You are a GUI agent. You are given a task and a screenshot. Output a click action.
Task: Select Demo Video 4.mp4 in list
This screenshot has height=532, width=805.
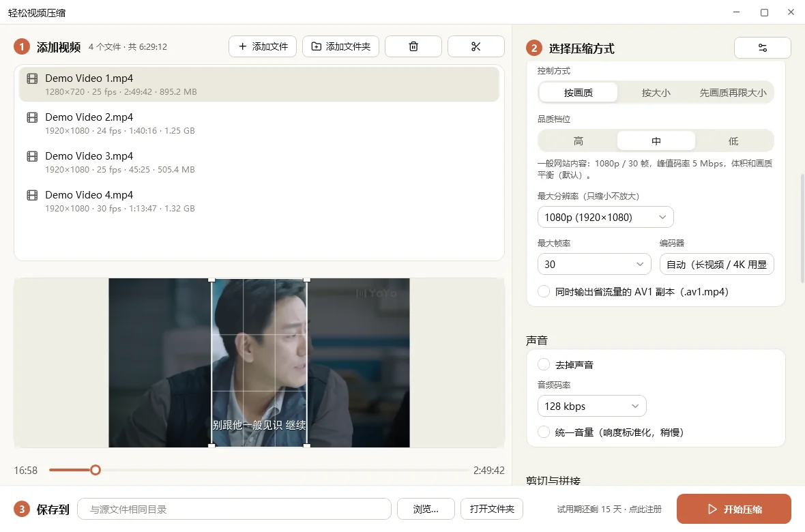click(x=259, y=201)
